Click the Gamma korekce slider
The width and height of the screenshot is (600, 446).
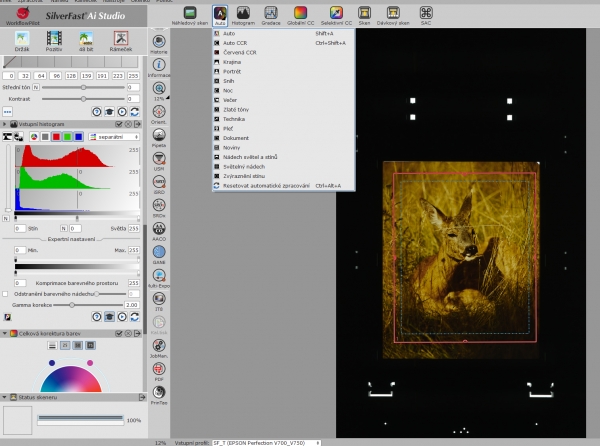pos(88,305)
